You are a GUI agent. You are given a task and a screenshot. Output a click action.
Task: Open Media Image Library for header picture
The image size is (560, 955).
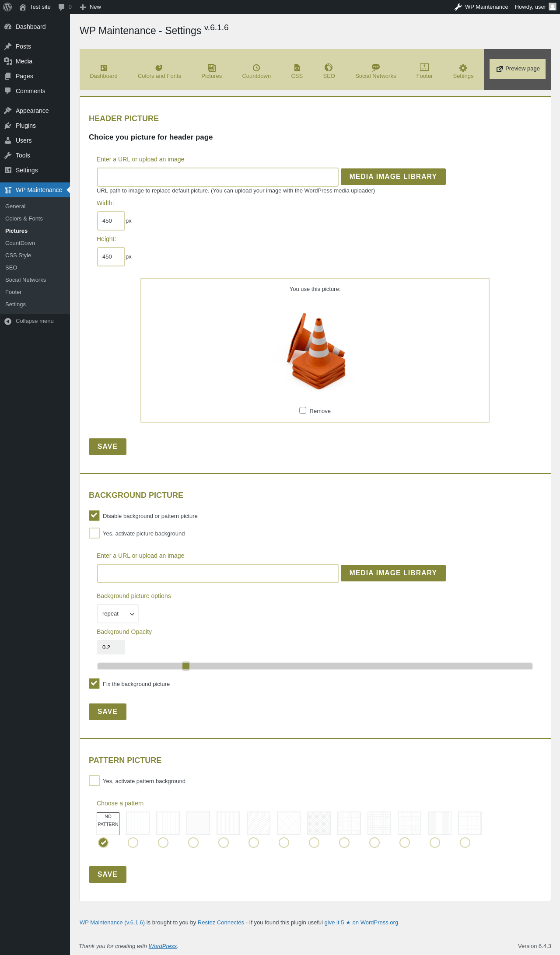click(393, 177)
